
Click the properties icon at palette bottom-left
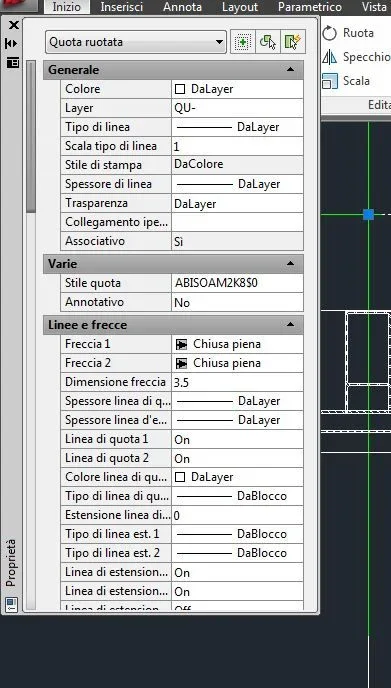pyautogui.click(x=12, y=604)
